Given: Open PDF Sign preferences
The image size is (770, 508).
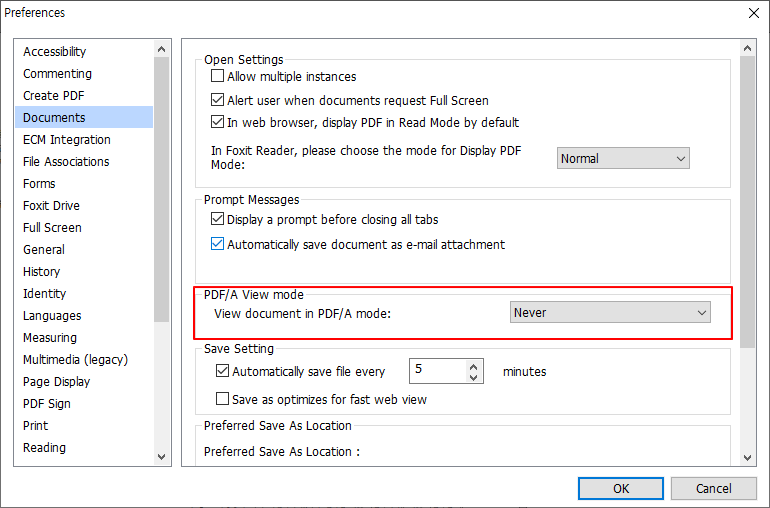Looking at the screenshot, I should coord(84,404).
